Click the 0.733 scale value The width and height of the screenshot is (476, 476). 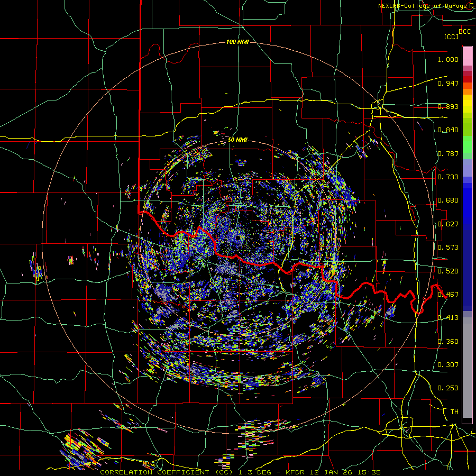pos(448,177)
